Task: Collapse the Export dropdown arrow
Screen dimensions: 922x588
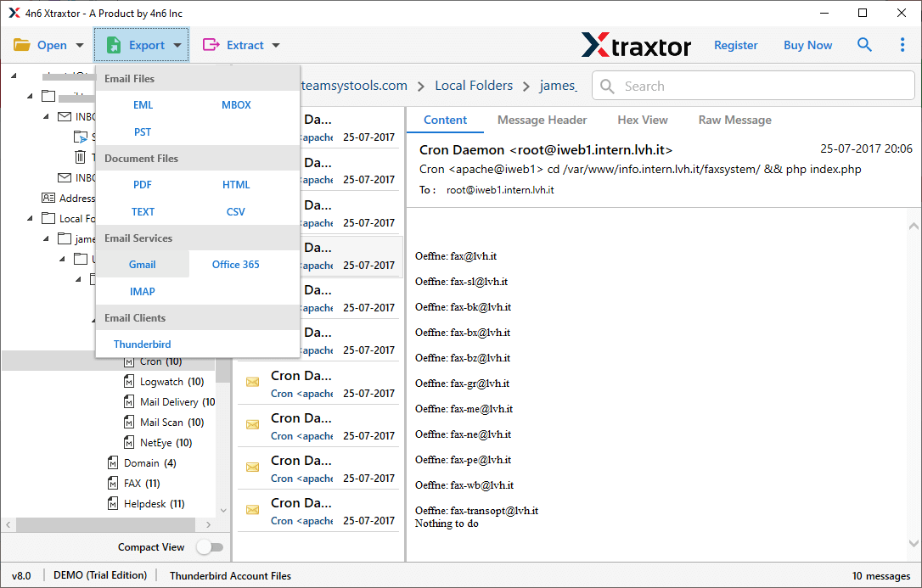Action: click(177, 45)
